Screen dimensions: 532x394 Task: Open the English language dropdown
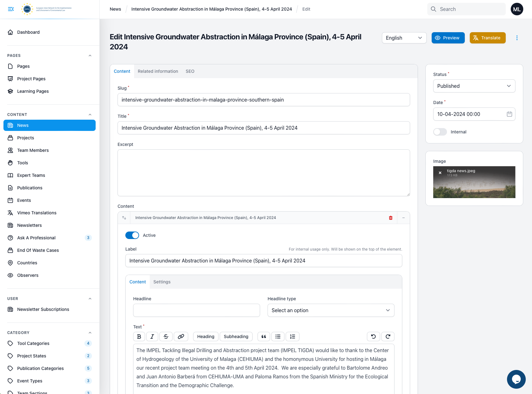coord(404,38)
